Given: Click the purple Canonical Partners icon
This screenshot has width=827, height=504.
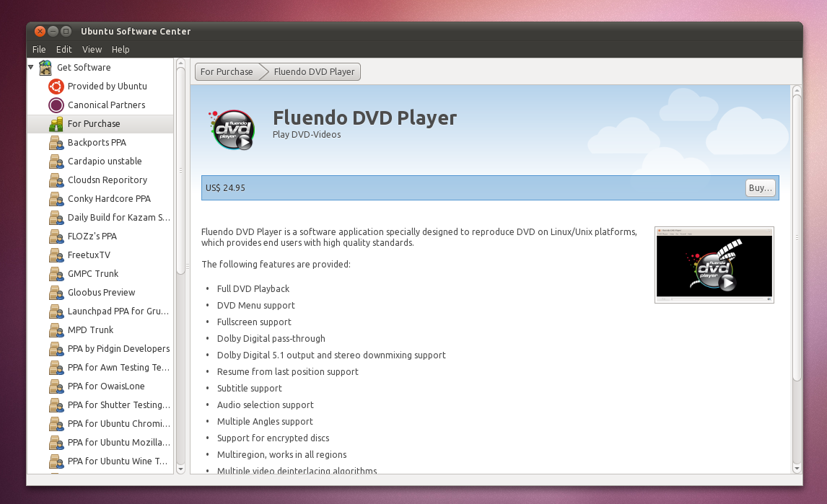Looking at the screenshot, I should tap(56, 105).
